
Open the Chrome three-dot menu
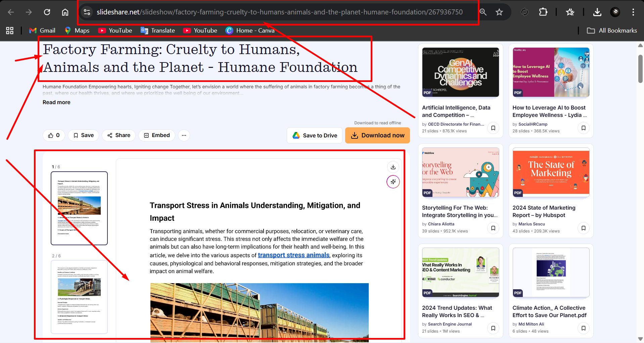coord(633,12)
